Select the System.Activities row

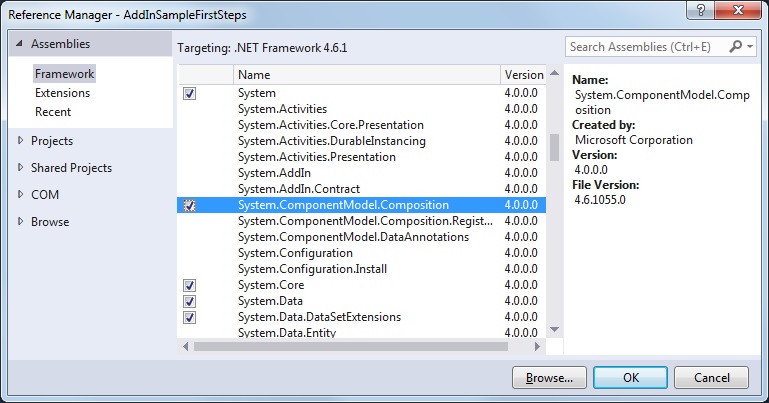pos(361,109)
